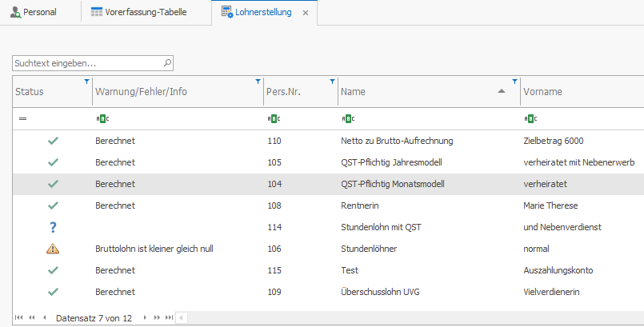Go to the next record arrow
The width and height of the screenshot is (644, 327).
[x=145, y=317]
